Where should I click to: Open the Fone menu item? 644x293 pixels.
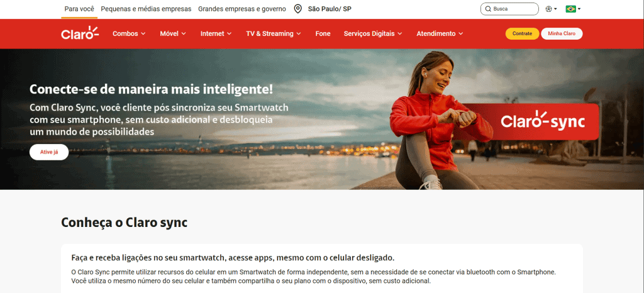coord(323,34)
